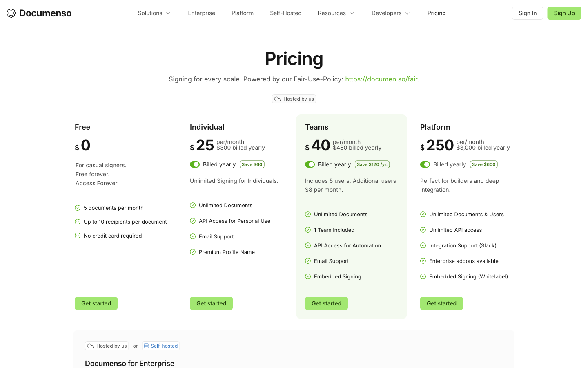
Task: Click the cloud icon in the Enterprise section badge
Action: [91, 346]
